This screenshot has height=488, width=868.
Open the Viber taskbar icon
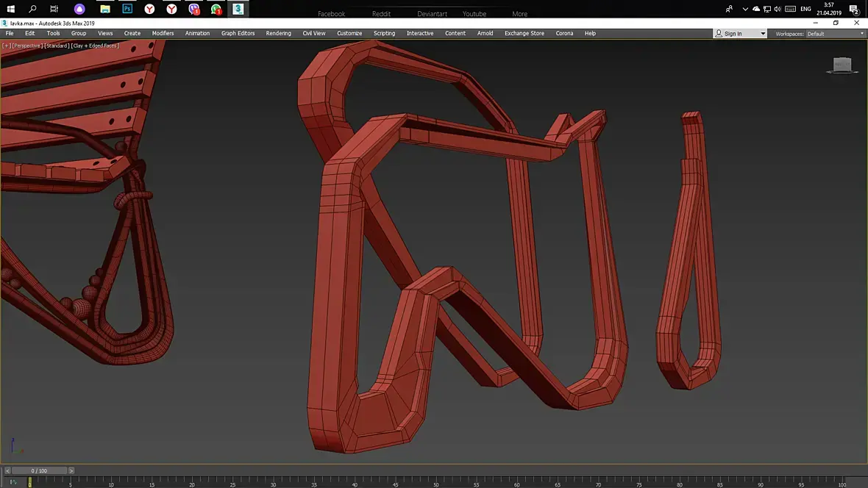pos(193,9)
